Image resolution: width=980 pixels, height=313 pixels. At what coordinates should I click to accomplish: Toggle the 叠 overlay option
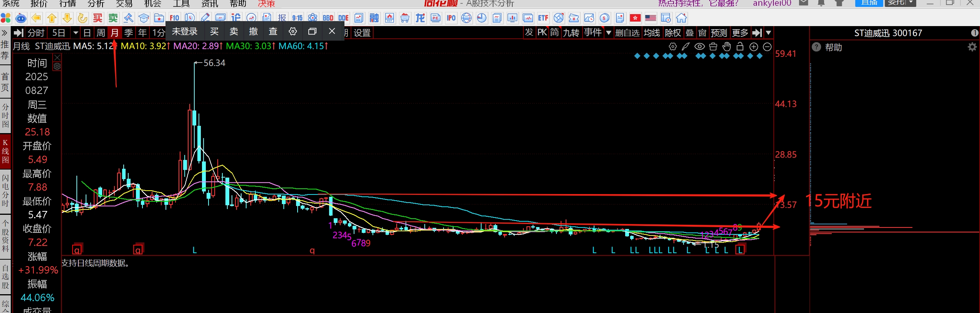[690, 33]
